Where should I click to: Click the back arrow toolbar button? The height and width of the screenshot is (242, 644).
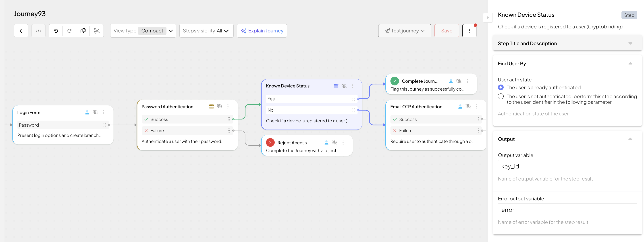(21, 31)
